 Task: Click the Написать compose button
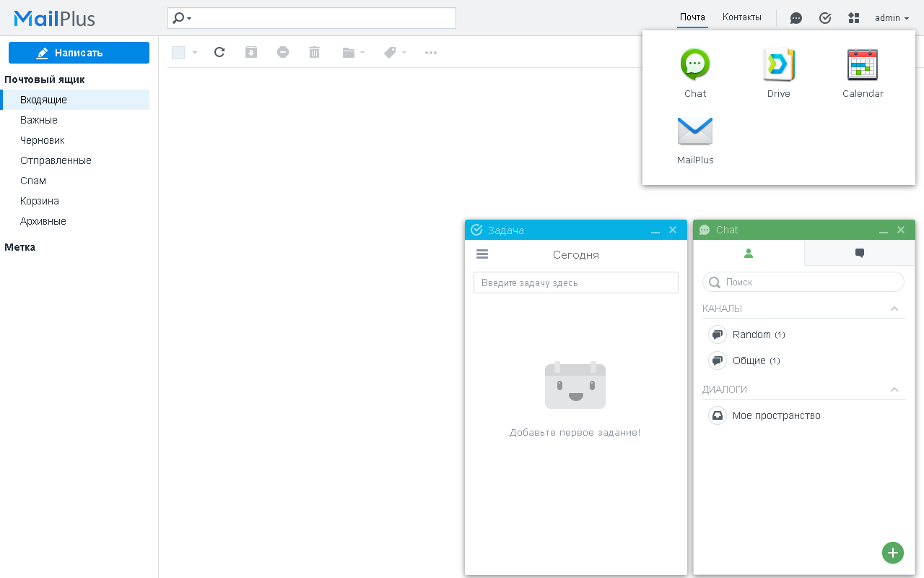79,53
